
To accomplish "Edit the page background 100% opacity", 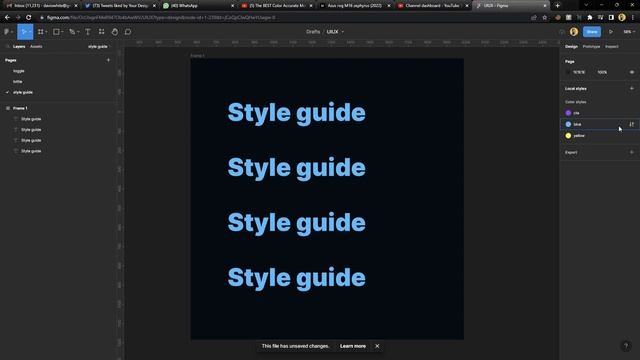I will 602,72.
